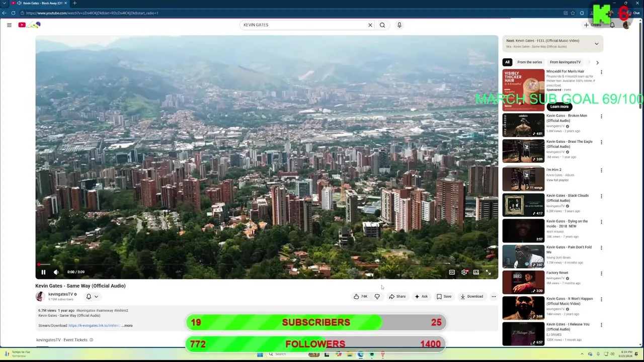Seek along the red video progress bar
The image size is (644, 362).
pos(267,264)
